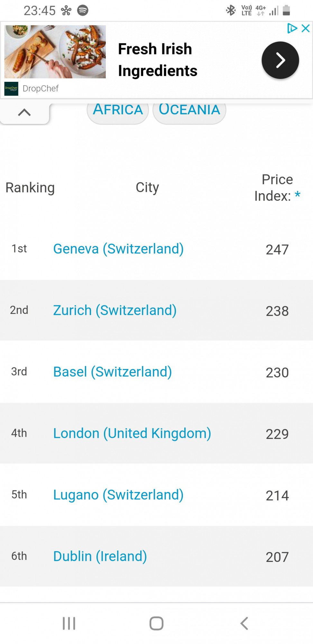Open the Geneva (Switzerland) link
This screenshot has width=313, height=644.
(x=118, y=249)
